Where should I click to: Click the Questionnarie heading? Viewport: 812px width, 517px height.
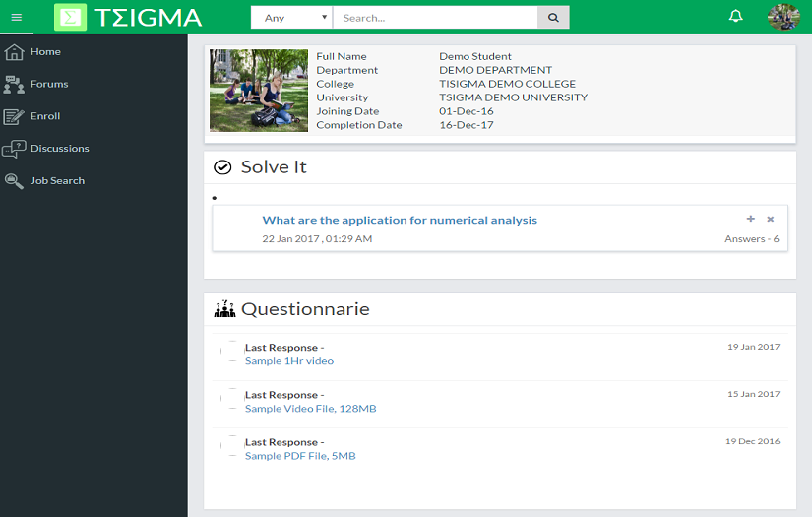[x=305, y=309]
